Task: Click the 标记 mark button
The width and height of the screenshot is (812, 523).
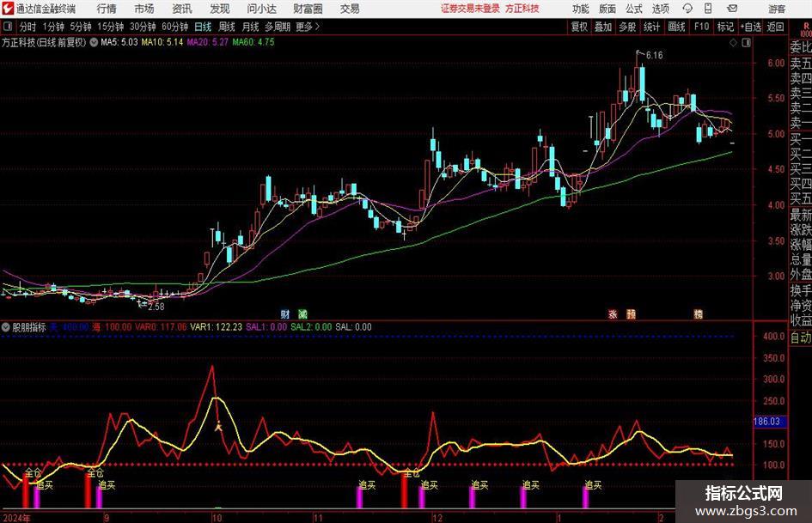Action: (x=725, y=27)
